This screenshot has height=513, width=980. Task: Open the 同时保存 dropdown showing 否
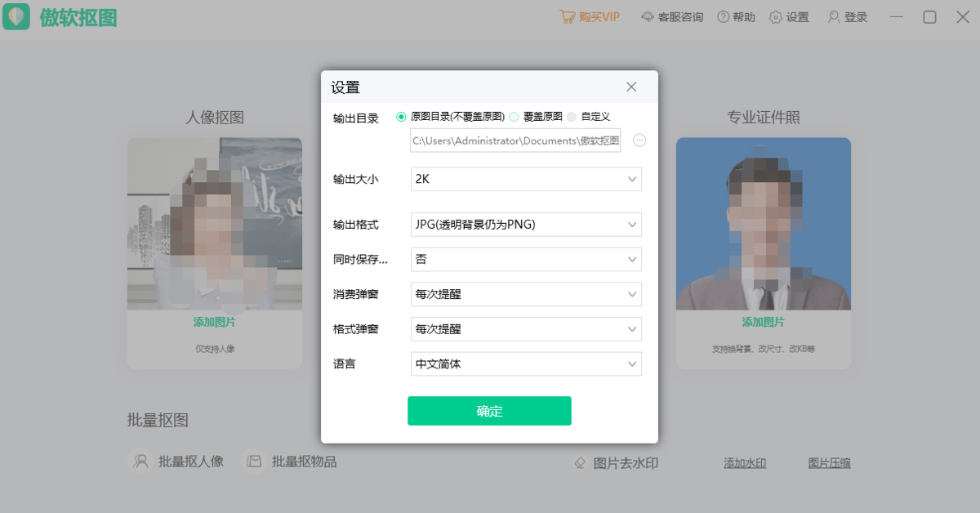point(526,259)
